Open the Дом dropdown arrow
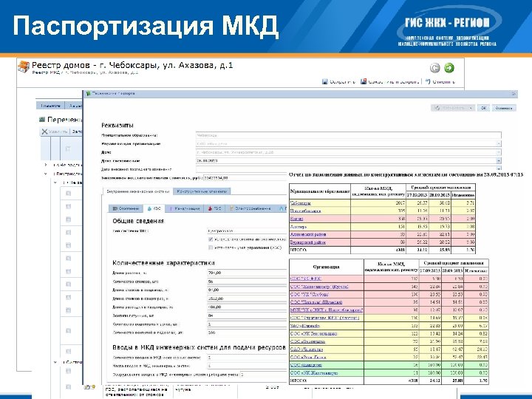Viewport: 532px width, 399px height. pyautogui.click(x=499, y=152)
